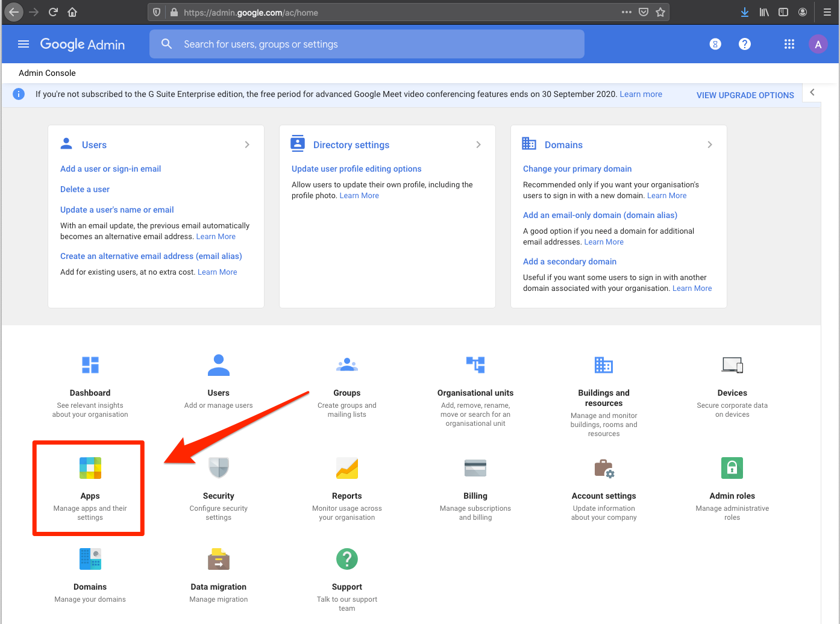Expand the Users card chevron
Viewport: 840px width, 624px height.
pos(247,145)
